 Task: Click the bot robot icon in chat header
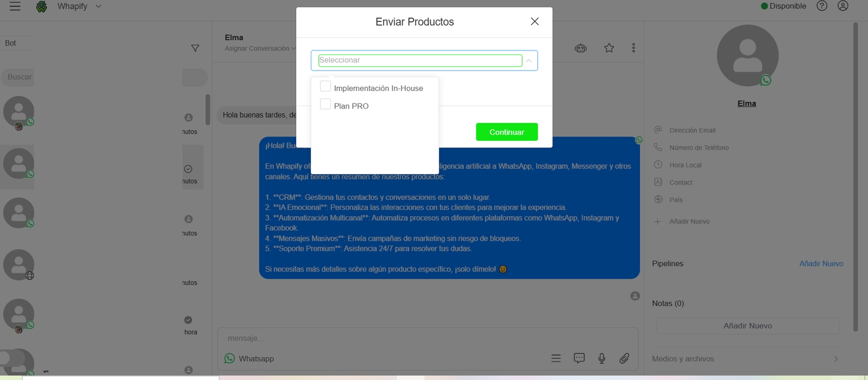[580, 48]
